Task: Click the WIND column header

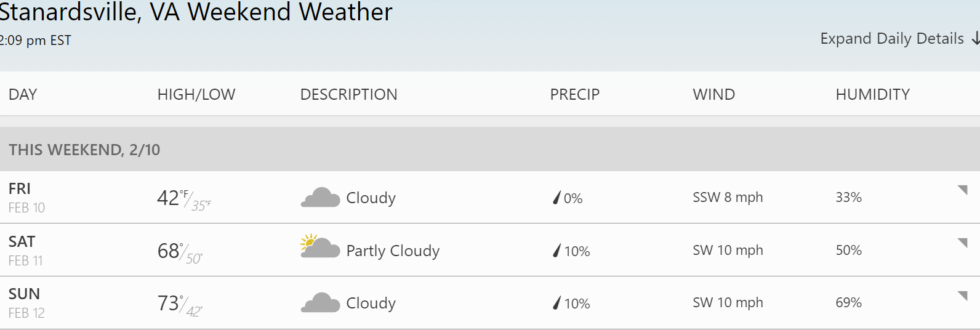Action: pyautogui.click(x=713, y=94)
